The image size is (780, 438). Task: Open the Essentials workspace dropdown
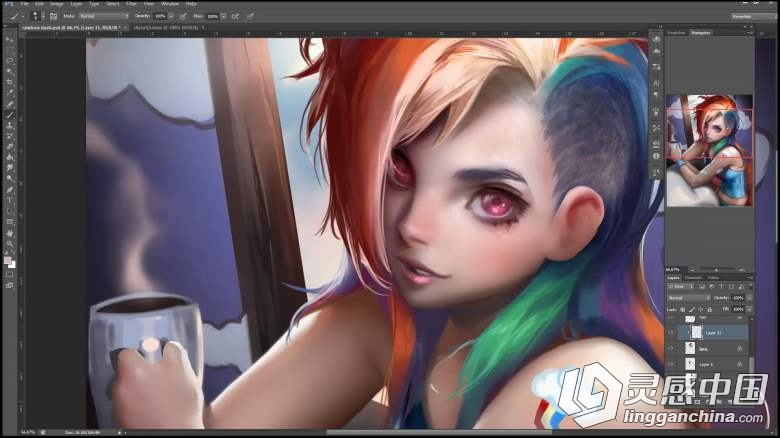point(753,16)
